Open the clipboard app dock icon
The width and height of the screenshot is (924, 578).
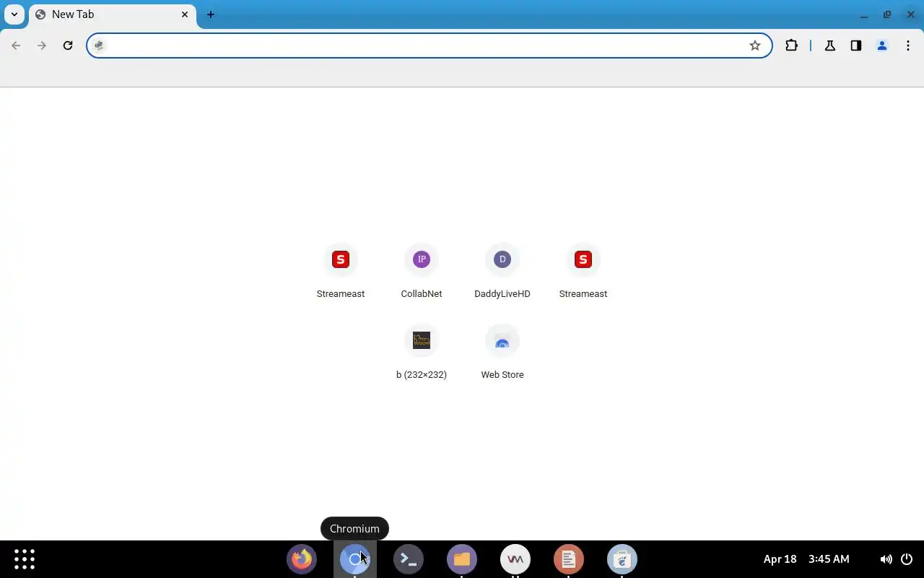(622, 559)
